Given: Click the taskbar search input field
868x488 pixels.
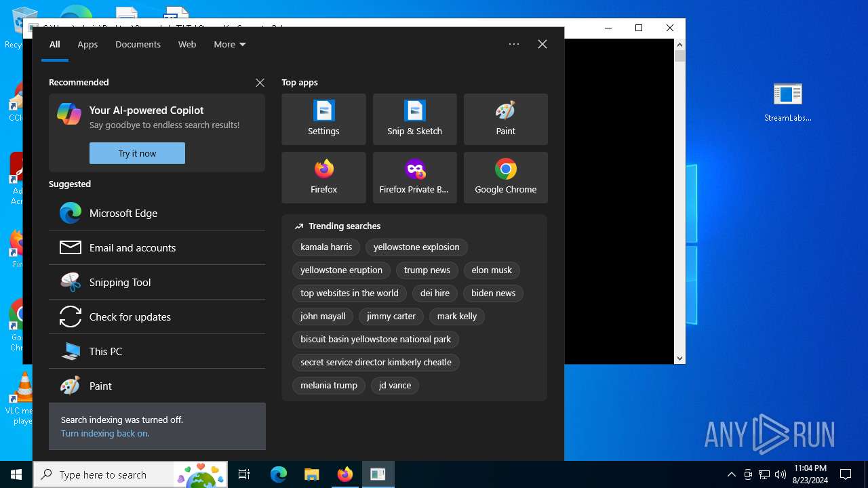Looking at the screenshot, I should (130, 474).
